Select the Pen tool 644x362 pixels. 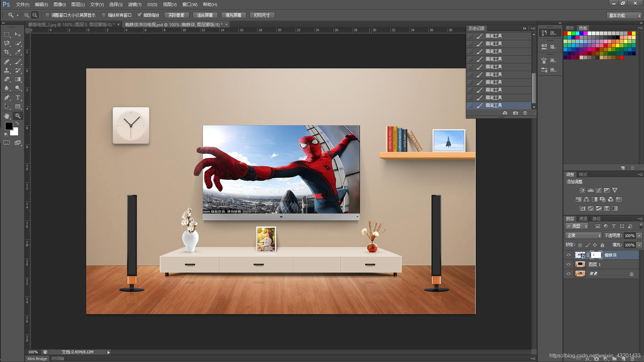coord(7,98)
